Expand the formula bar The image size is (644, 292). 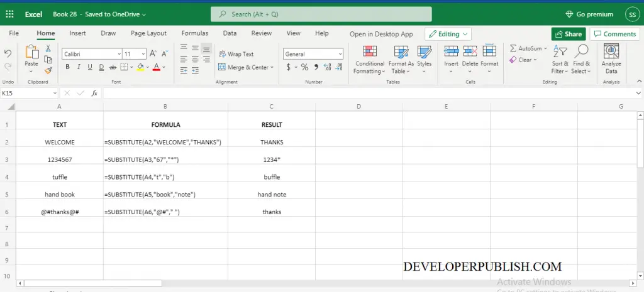[x=638, y=93]
